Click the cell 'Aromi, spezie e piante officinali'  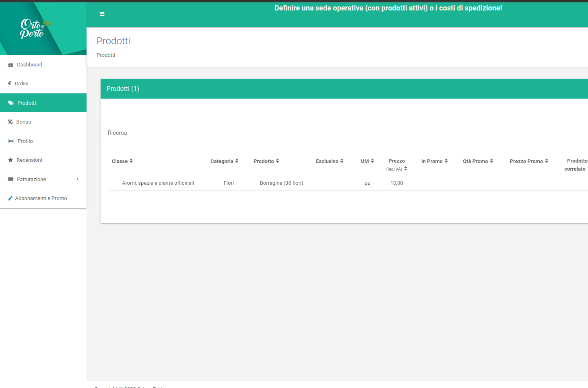158,183
